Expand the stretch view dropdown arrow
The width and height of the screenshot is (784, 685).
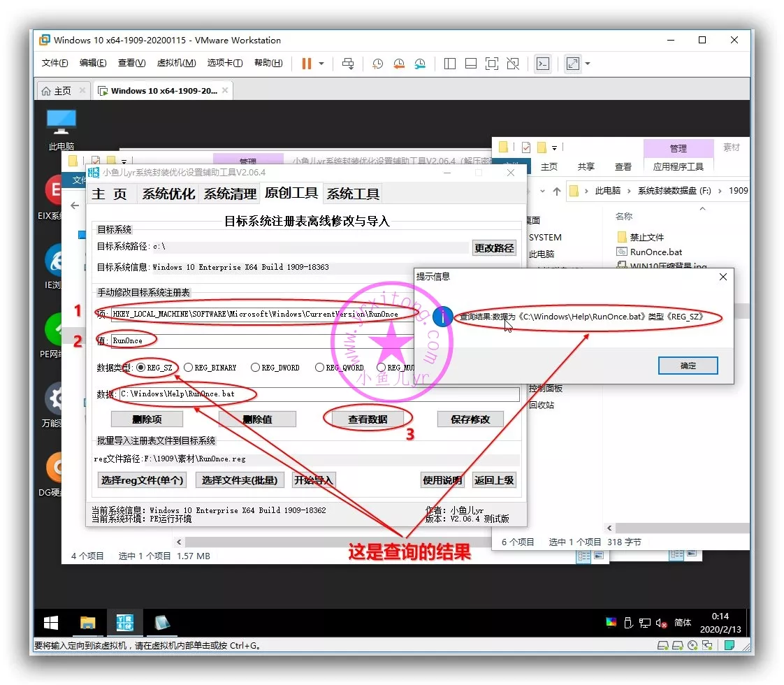coord(588,64)
